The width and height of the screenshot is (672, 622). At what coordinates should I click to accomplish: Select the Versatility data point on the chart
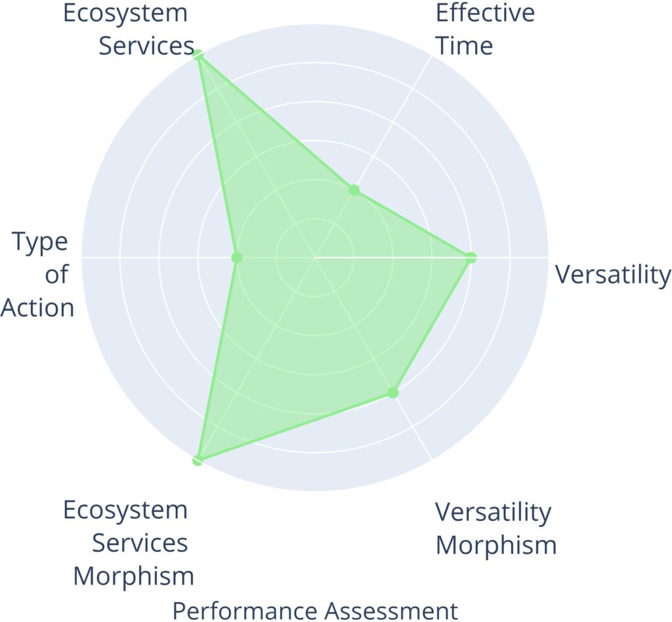pyautogui.click(x=471, y=258)
